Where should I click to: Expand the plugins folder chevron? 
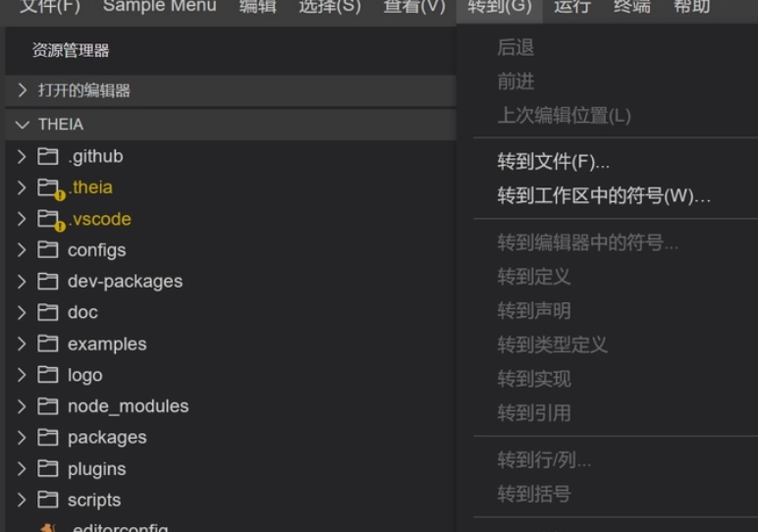coord(22,469)
